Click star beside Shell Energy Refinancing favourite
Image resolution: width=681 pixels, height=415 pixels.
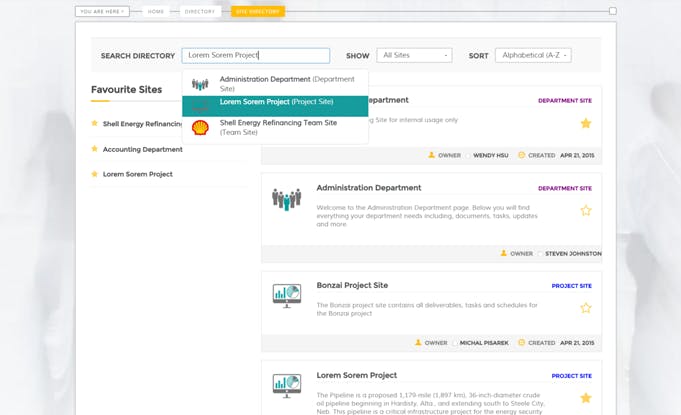94,123
